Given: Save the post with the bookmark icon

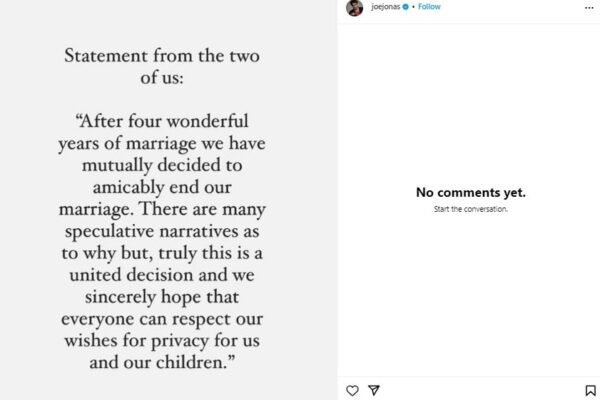Looking at the screenshot, I should 590,390.
